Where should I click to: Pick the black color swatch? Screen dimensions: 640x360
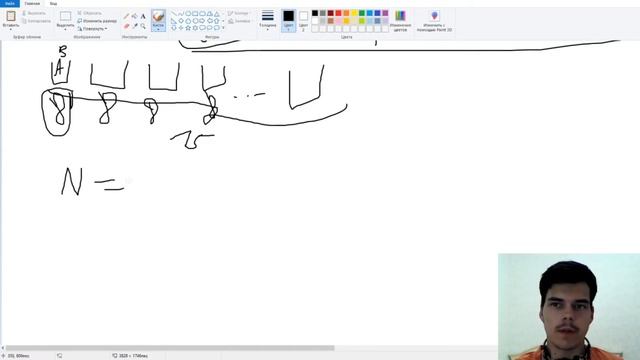(x=315, y=13)
